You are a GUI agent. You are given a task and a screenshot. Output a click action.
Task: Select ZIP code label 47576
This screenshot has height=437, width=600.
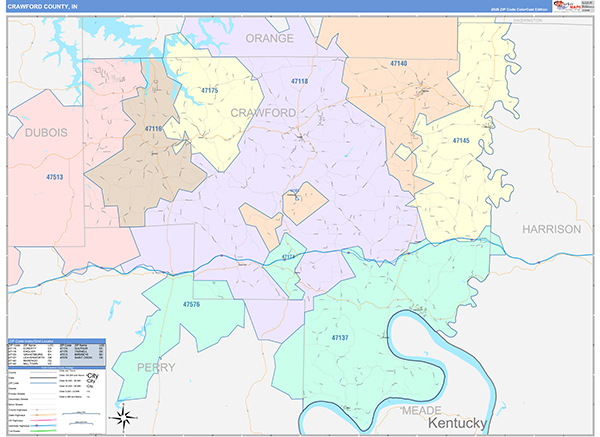click(191, 304)
